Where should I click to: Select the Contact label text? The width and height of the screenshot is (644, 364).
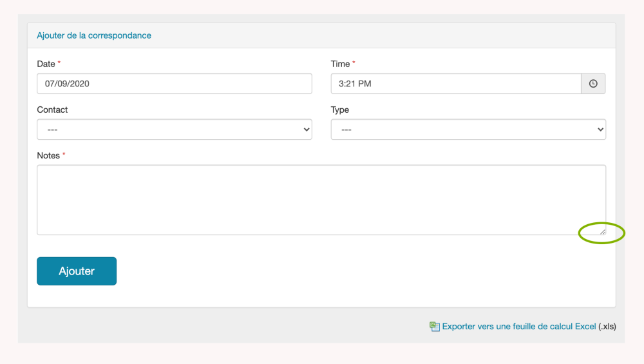pyautogui.click(x=52, y=110)
